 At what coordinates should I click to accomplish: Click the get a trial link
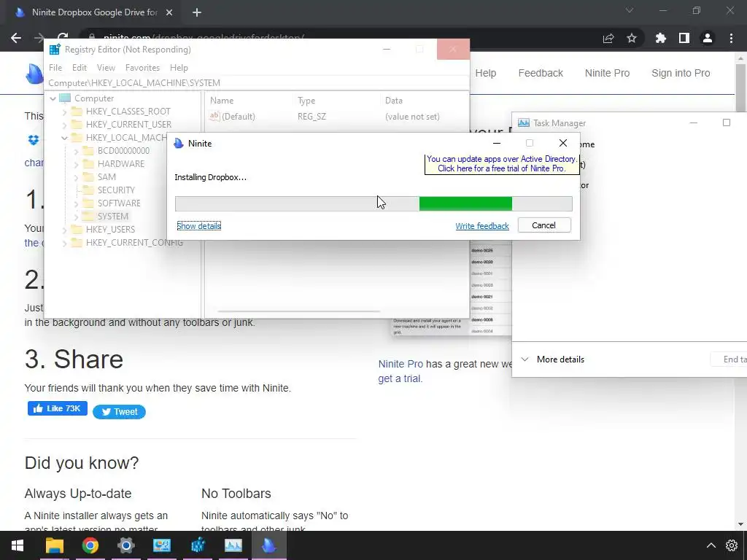(x=400, y=379)
